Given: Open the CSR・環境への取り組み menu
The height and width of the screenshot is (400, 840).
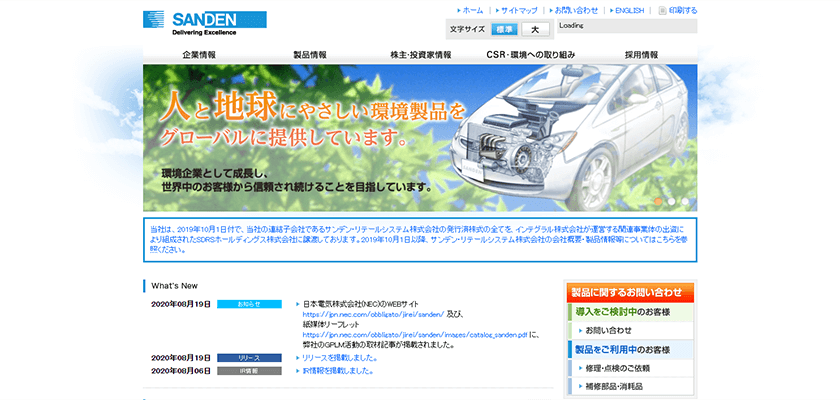Looking at the screenshot, I should tap(531, 55).
